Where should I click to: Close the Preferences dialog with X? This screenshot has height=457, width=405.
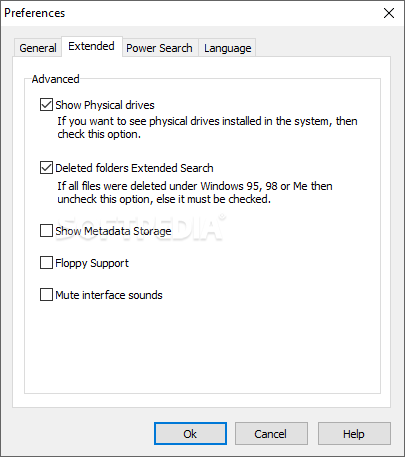389,13
